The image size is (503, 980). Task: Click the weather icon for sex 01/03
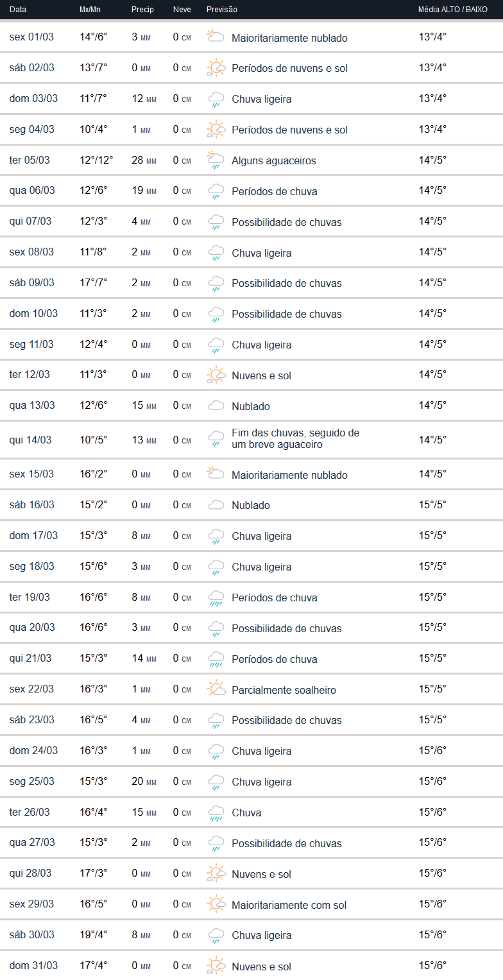click(x=216, y=37)
